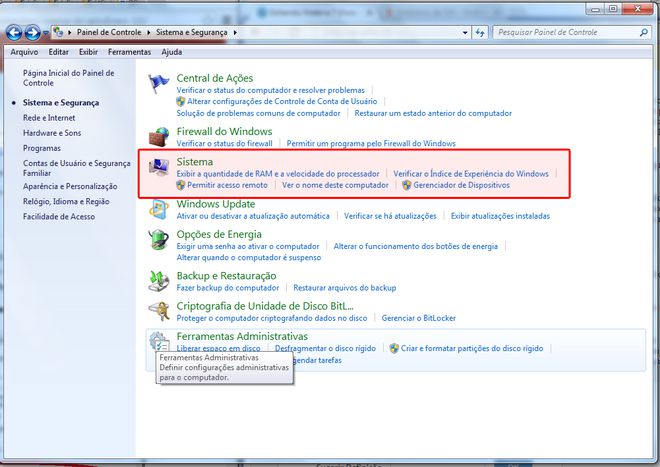Open Facilidade de Acesso category
This screenshot has height=467, width=660.
pyautogui.click(x=59, y=216)
